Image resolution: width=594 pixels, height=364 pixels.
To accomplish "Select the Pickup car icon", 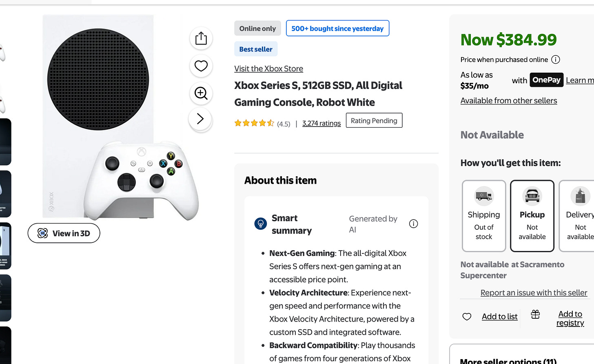I will coord(532,195).
